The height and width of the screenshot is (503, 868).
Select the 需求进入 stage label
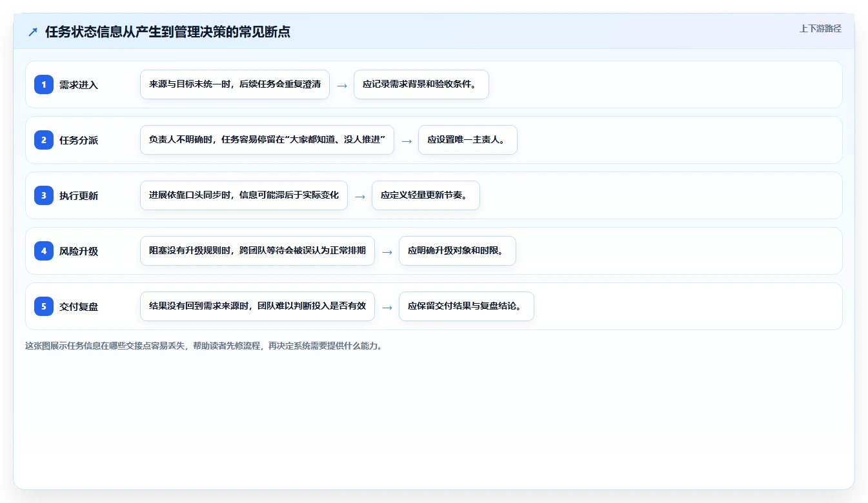point(79,85)
